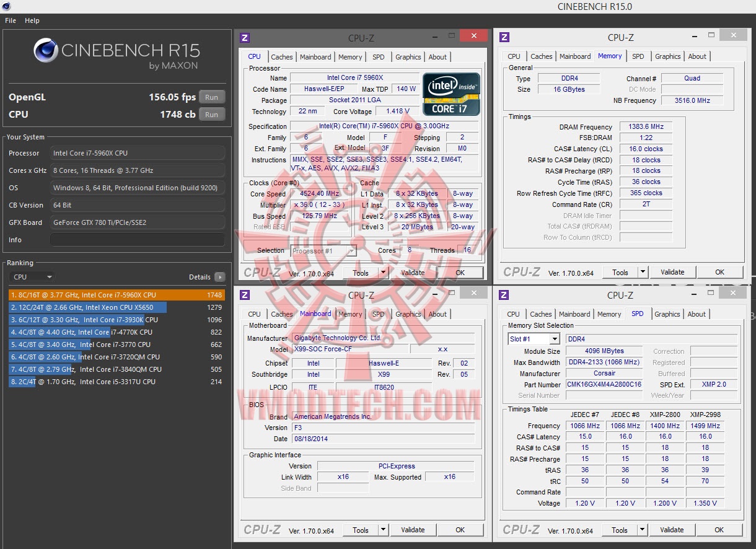756x549 pixels.
Task: Click the DRAM Frequency value 1383.6 MHz
Action: (646, 127)
